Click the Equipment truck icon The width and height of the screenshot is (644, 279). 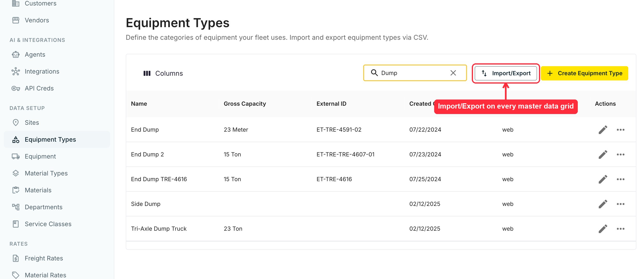[16, 156]
